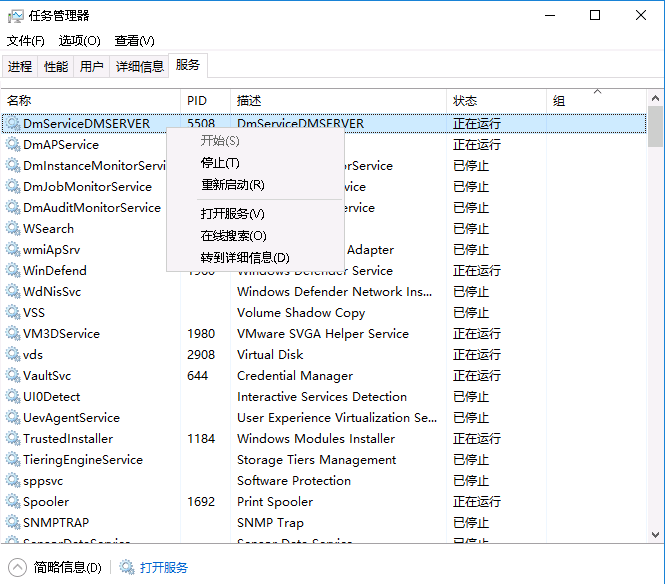The width and height of the screenshot is (665, 584).
Task: Click the Interactive Services Detection description
Action: 322,396
